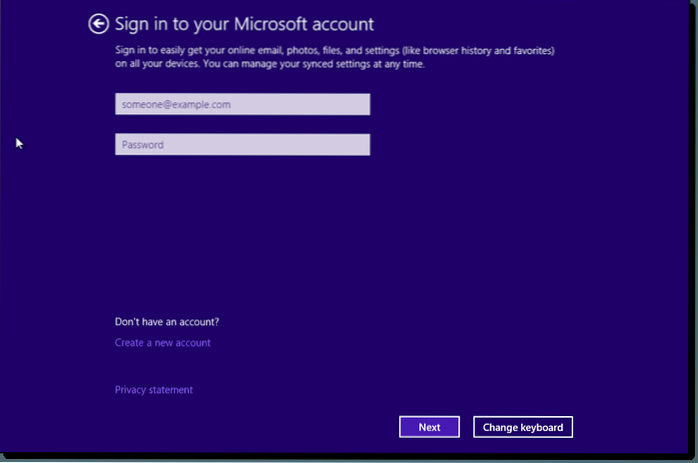Click the sign-in description paragraph

coord(335,58)
